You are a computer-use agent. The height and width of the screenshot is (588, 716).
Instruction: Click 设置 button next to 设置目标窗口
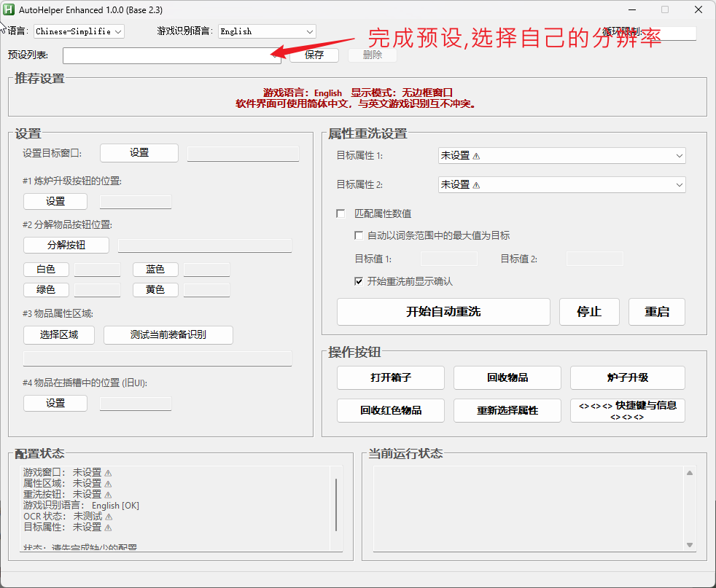(139, 153)
